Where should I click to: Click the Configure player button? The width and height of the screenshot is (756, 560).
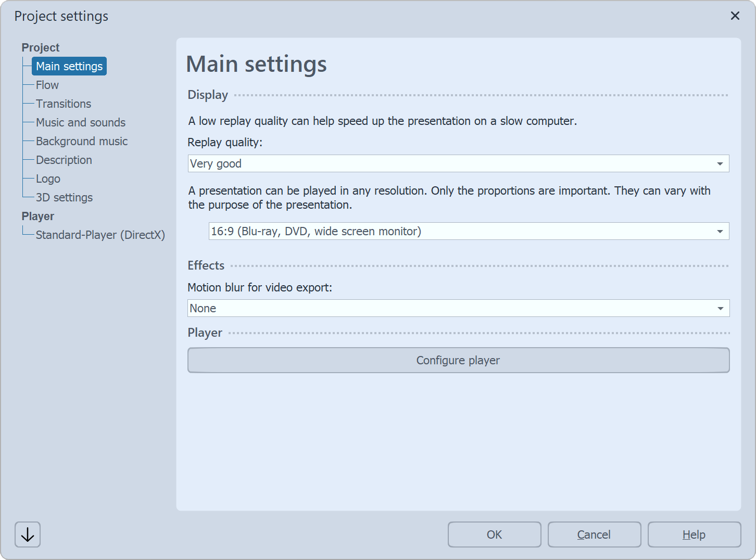pyautogui.click(x=458, y=360)
